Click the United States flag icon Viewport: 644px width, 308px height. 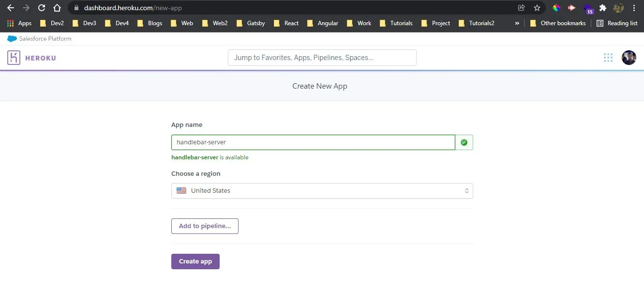pos(181,191)
